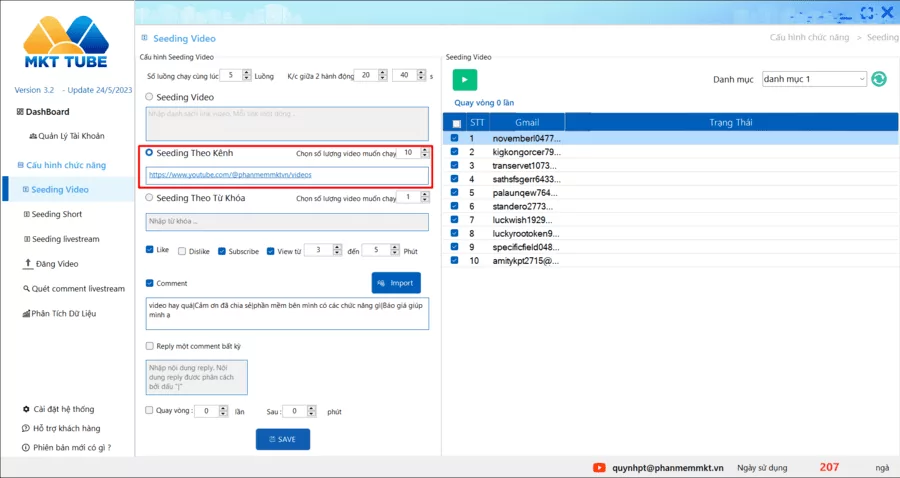Viewport: 900px width, 478px height.
Task: Click the Quay vòng 0 lần label
Action: click(x=484, y=103)
